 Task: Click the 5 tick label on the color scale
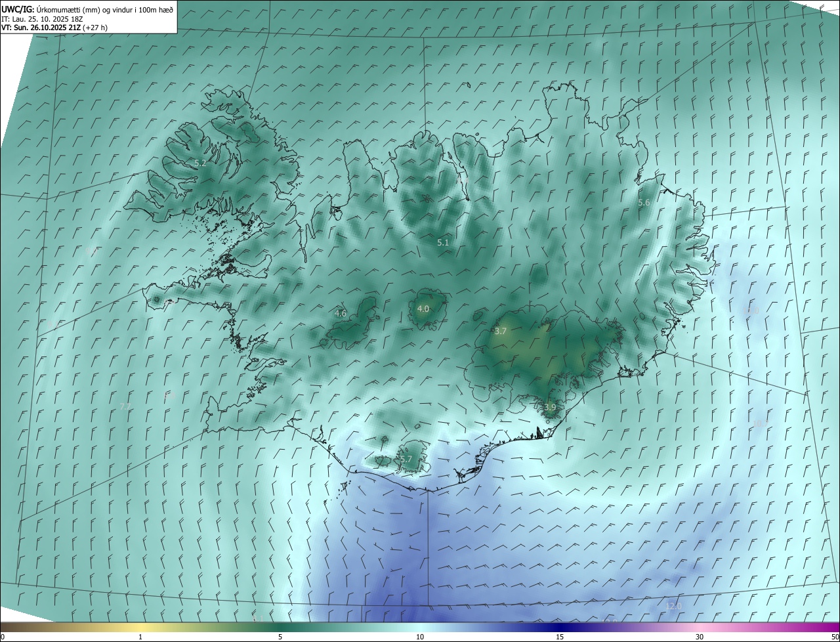280,637
